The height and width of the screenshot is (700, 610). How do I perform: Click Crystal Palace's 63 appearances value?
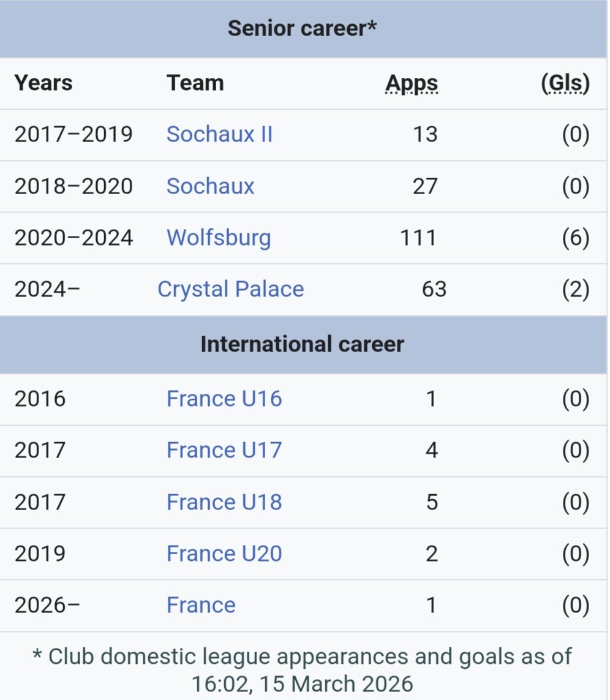[x=434, y=289]
